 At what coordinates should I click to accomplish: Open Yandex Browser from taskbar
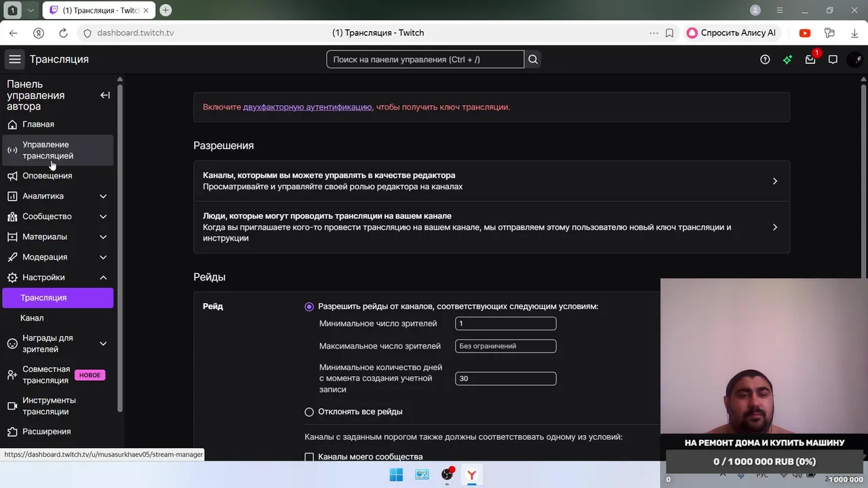[472, 474]
